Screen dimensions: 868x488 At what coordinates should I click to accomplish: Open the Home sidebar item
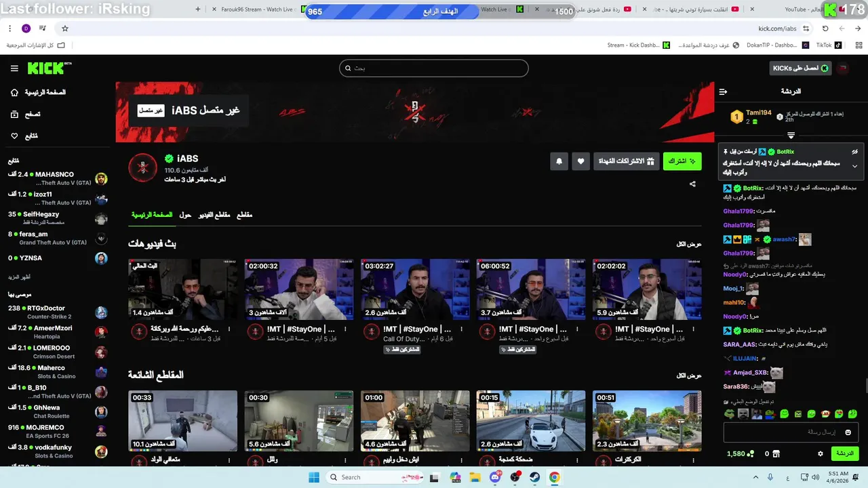(40, 92)
